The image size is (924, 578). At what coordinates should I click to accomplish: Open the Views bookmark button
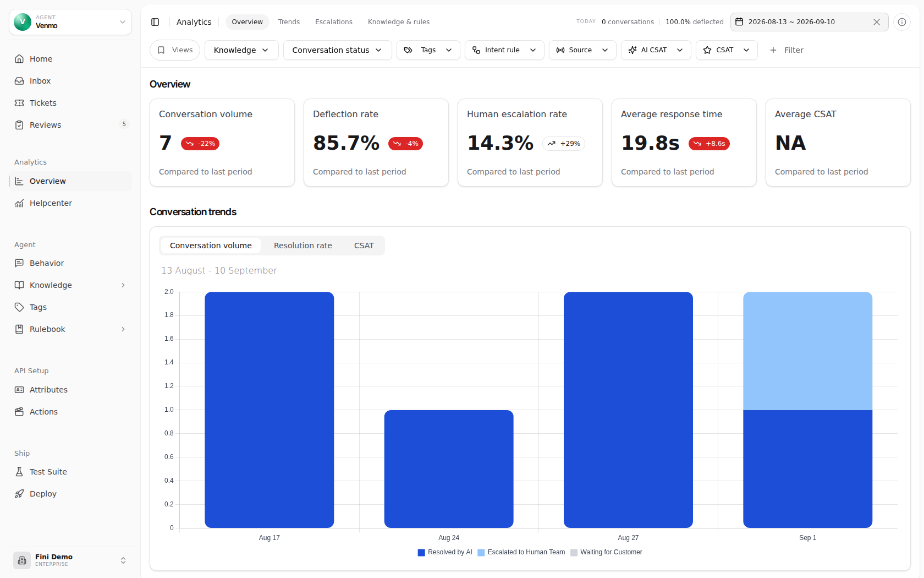point(175,50)
